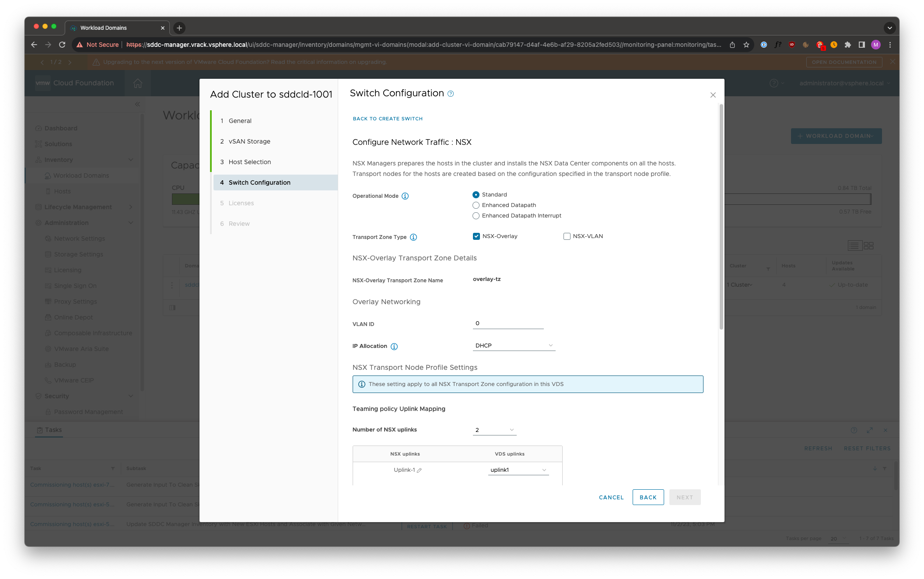Open the administrator@vsphere.local user menu
Image resolution: width=924 pixels, height=579 pixels.
[x=844, y=83]
